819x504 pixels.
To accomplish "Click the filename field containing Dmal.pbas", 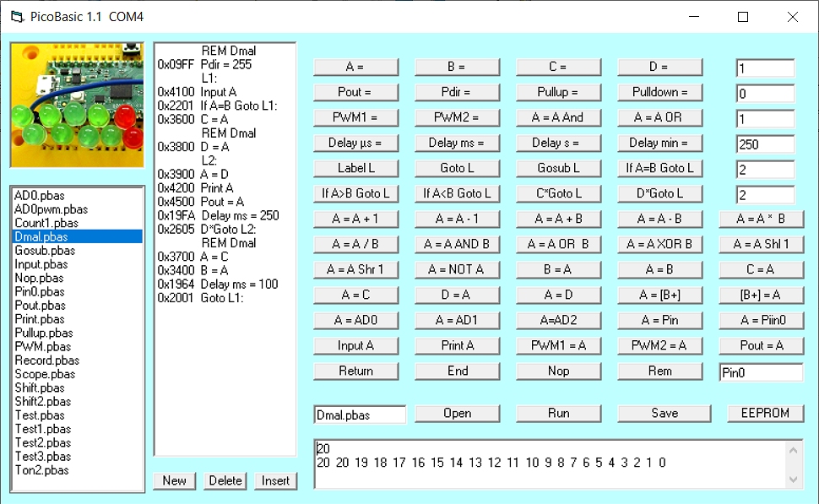I will point(360,415).
